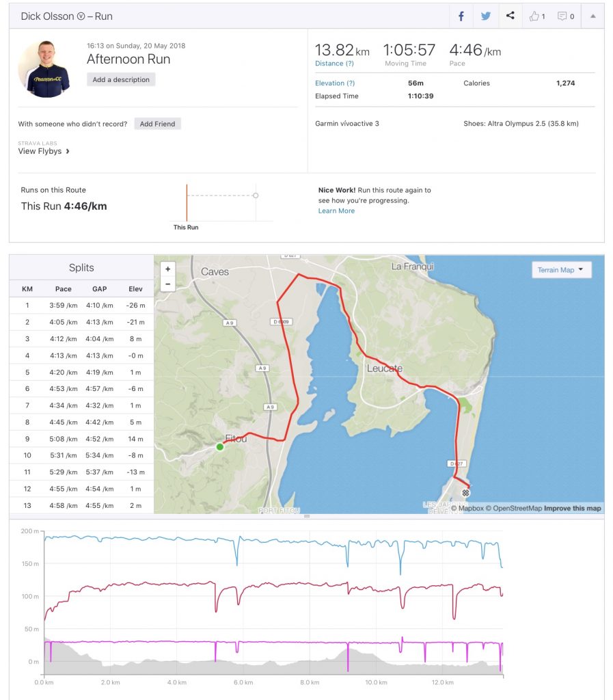Screen dimensions: 613x700
Task: Click the Add a description button
Action: pos(121,79)
